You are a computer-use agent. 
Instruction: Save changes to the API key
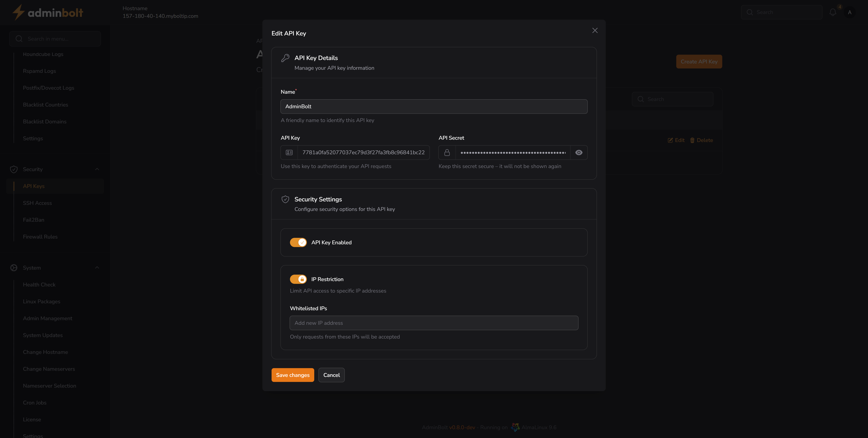292,375
